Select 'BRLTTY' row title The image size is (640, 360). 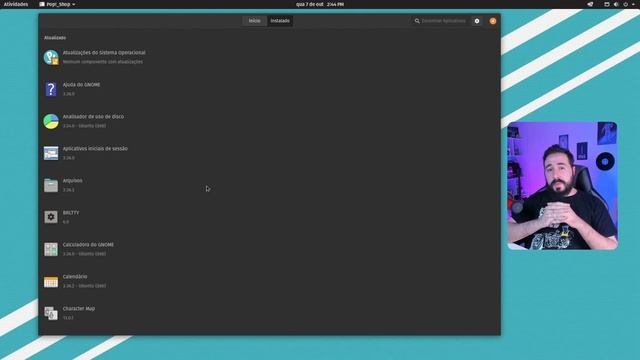coord(71,213)
